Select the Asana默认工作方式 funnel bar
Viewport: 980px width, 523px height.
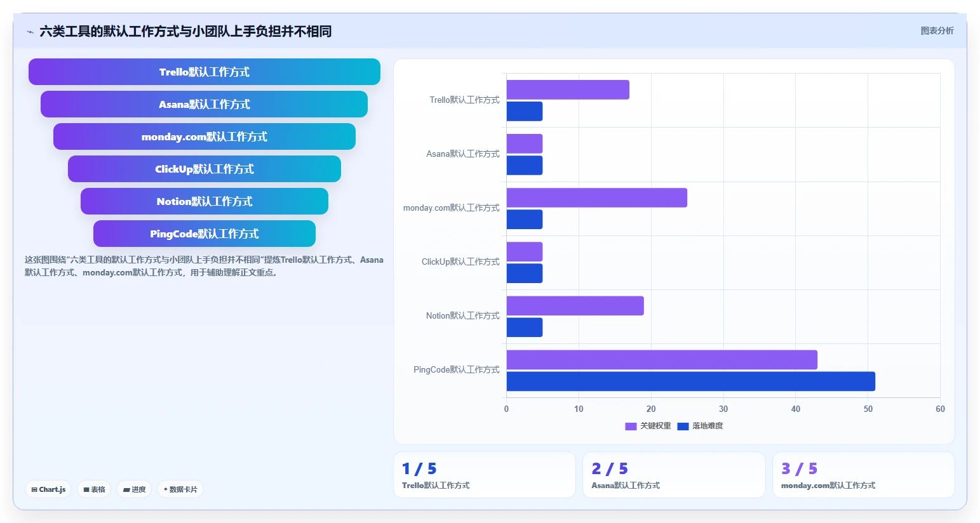click(205, 104)
